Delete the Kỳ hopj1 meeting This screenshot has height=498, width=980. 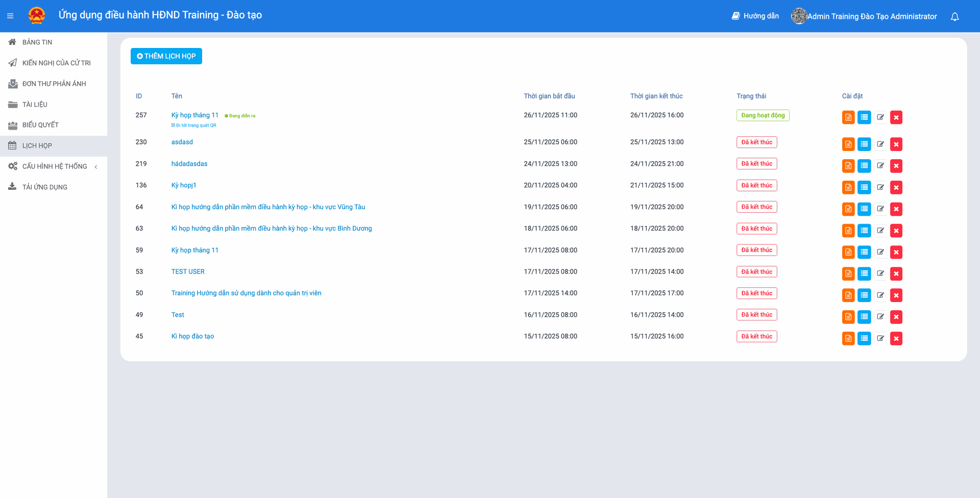pos(896,187)
